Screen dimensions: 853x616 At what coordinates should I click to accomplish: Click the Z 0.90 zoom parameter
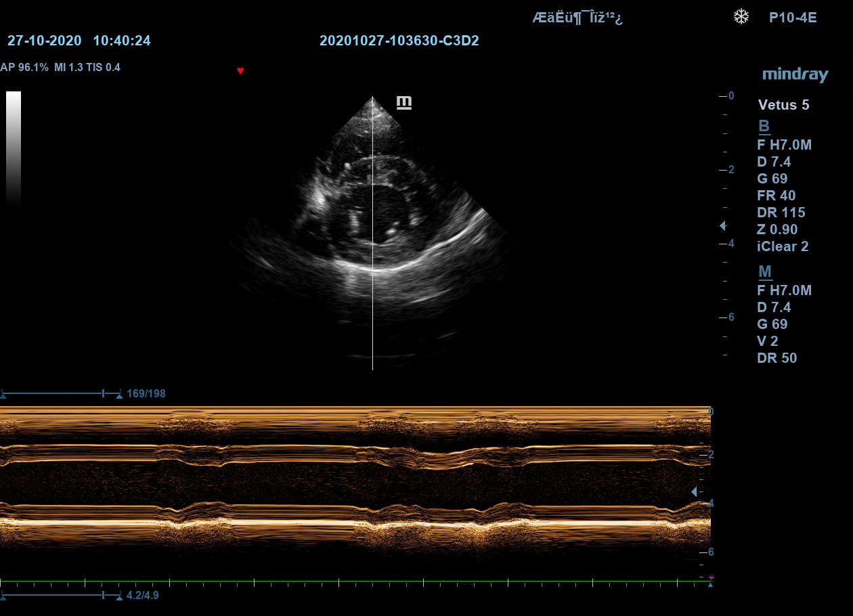tap(777, 229)
